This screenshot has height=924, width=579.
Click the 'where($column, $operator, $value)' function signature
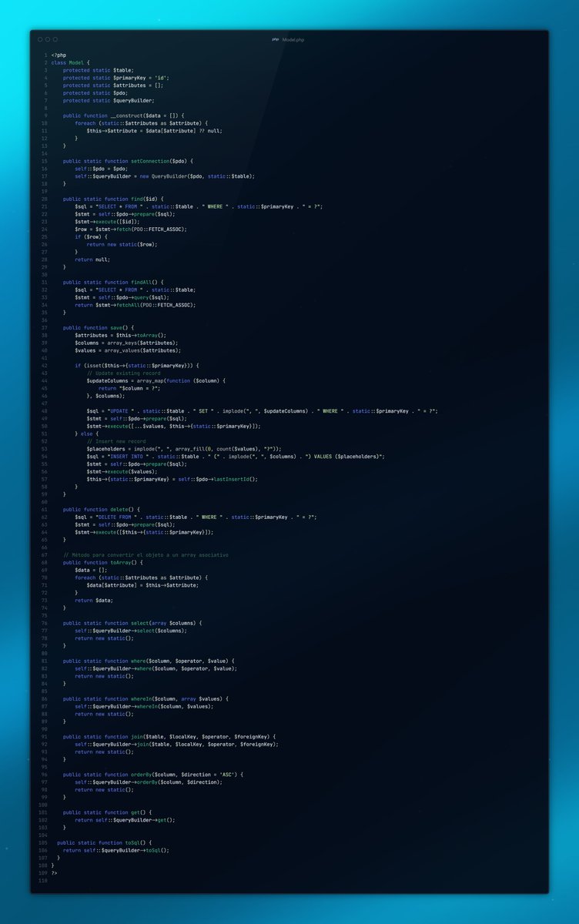(149, 661)
